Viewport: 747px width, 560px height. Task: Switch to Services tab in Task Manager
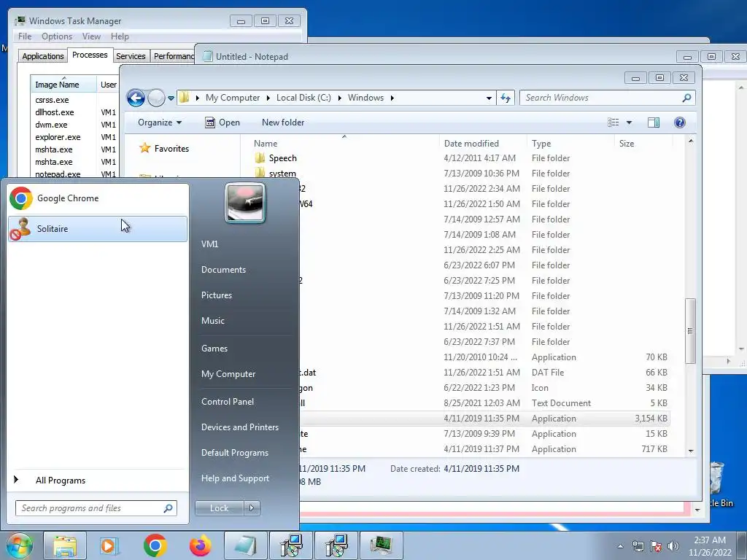[131, 56]
